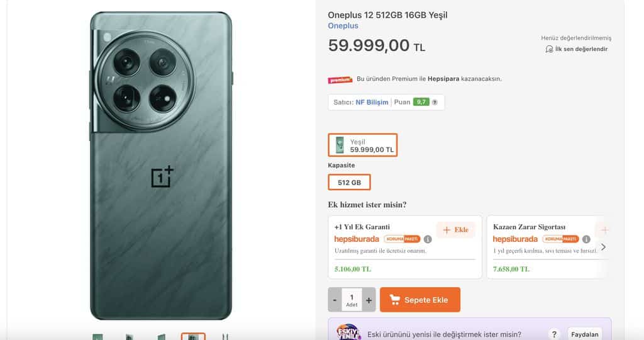Screen dimensions: 644x340
Task: Select the 512 GB capacity option
Action: click(349, 183)
